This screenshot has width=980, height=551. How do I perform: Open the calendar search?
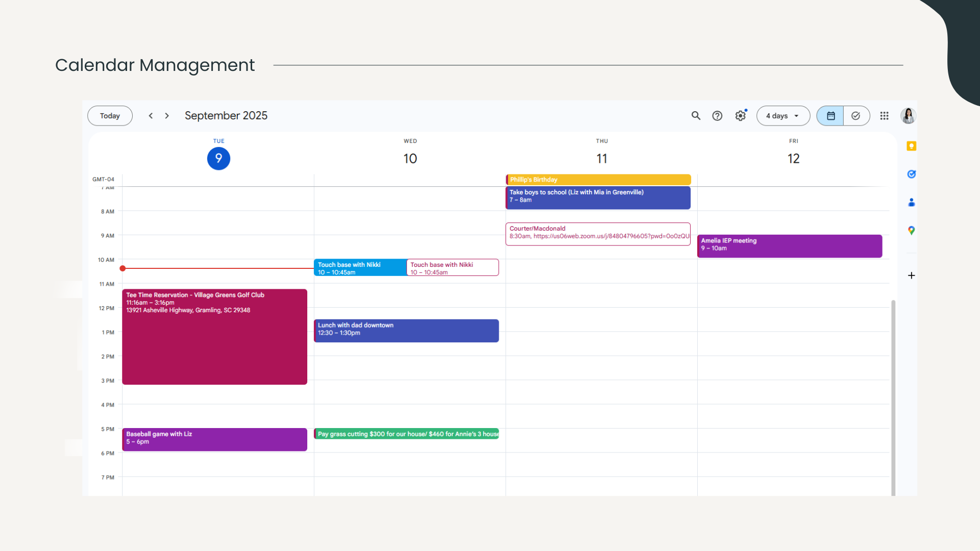696,116
